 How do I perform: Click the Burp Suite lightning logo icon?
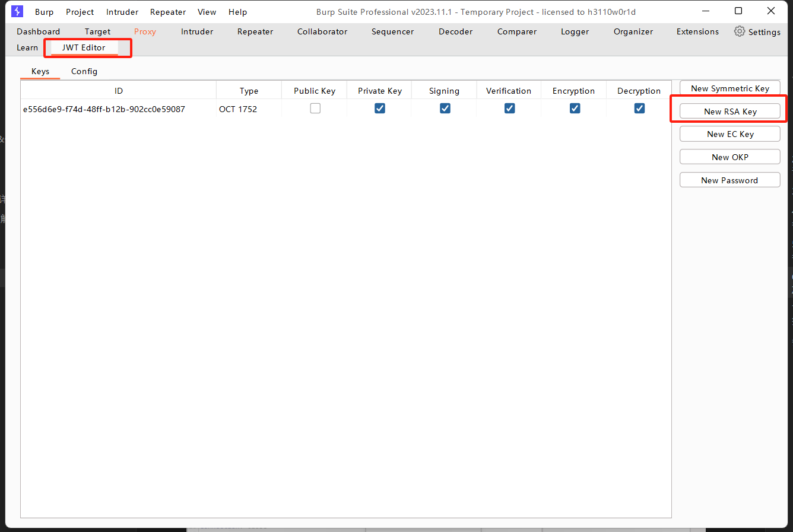coord(17,11)
